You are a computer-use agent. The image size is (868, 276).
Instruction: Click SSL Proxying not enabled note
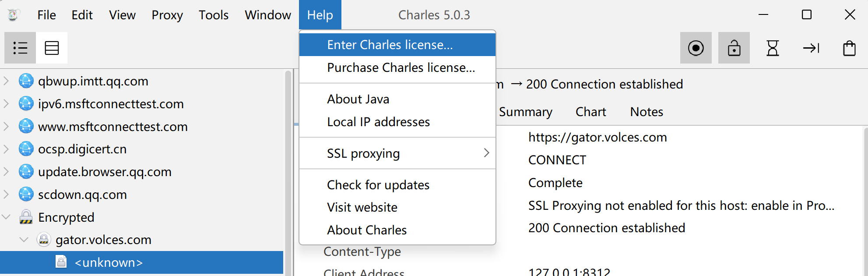click(x=681, y=205)
